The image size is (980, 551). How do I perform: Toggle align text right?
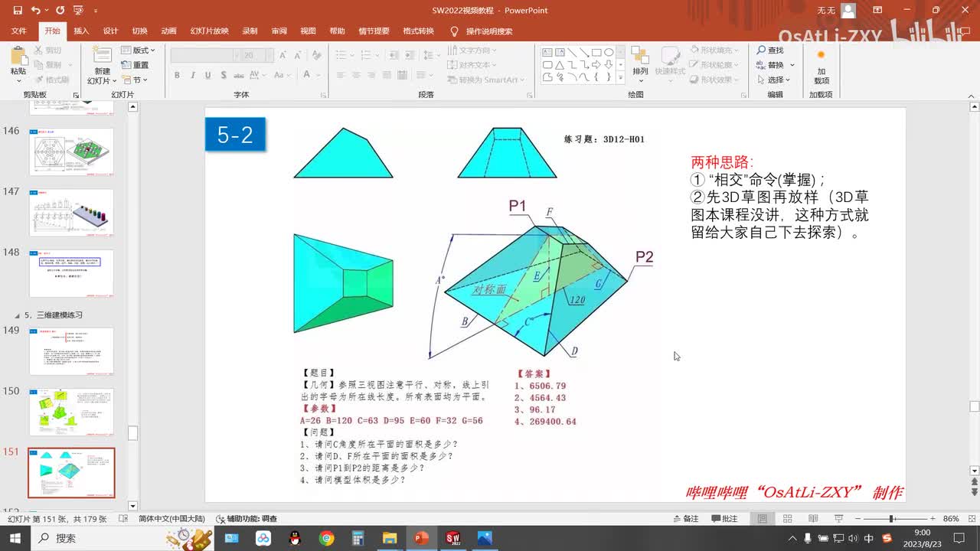click(x=371, y=75)
